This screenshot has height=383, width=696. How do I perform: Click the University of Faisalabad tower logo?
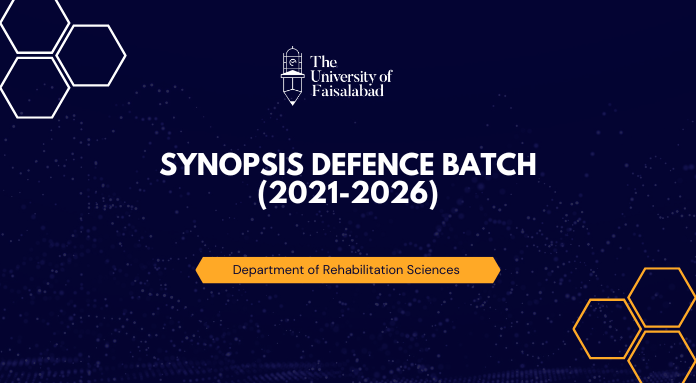click(x=293, y=76)
